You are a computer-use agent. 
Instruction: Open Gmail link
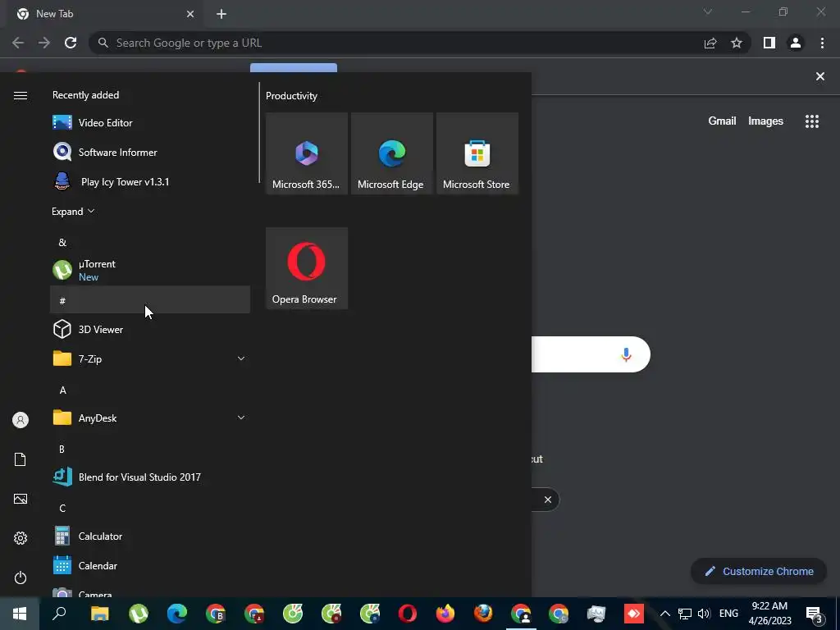[x=722, y=121]
